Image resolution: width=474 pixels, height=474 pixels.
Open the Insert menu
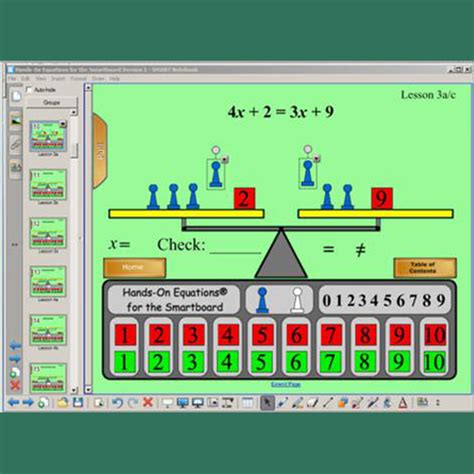pyautogui.click(x=58, y=79)
